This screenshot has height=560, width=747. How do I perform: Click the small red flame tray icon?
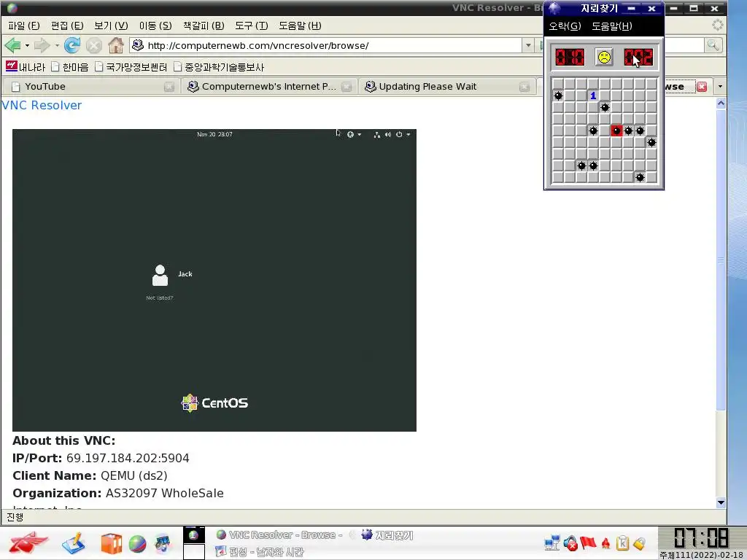click(605, 542)
